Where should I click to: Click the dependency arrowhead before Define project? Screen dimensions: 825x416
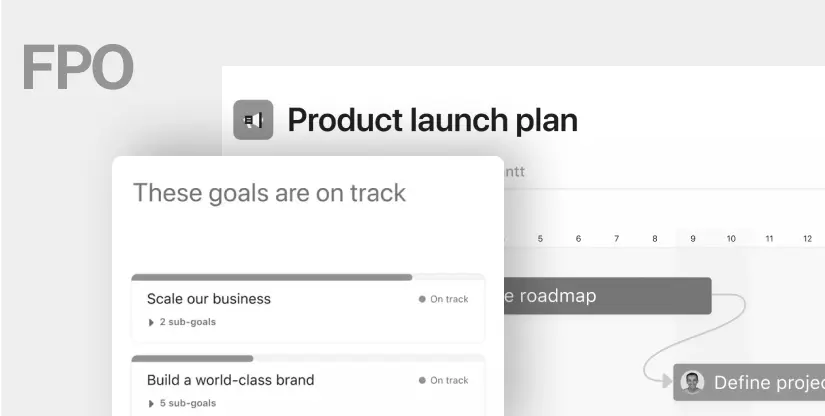click(x=667, y=381)
